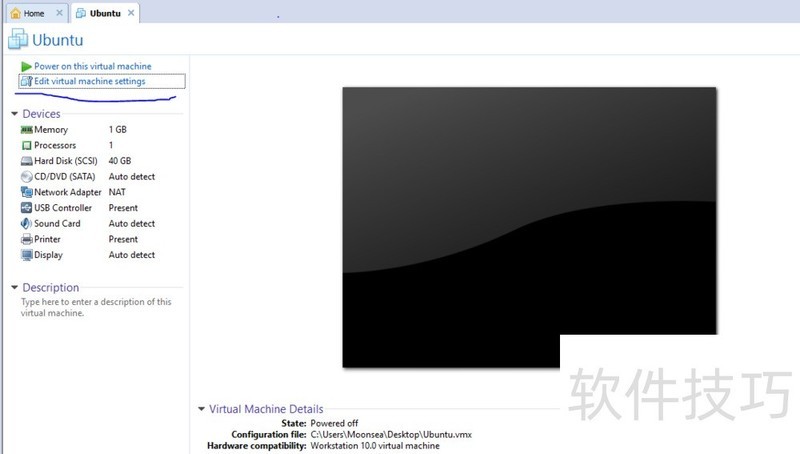Click the Hard Disk (SCSI) icon
Image resolution: width=800 pixels, height=454 pixels.
tap(27, 161)
